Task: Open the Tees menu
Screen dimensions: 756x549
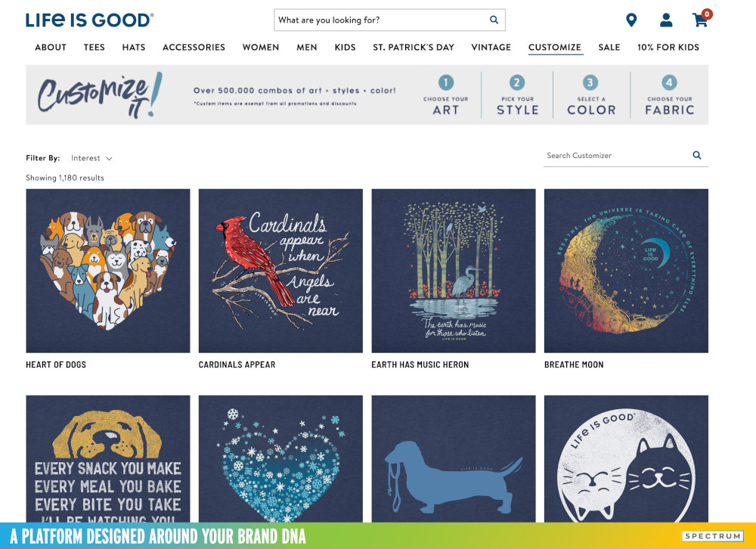Action: pos(94,48)
